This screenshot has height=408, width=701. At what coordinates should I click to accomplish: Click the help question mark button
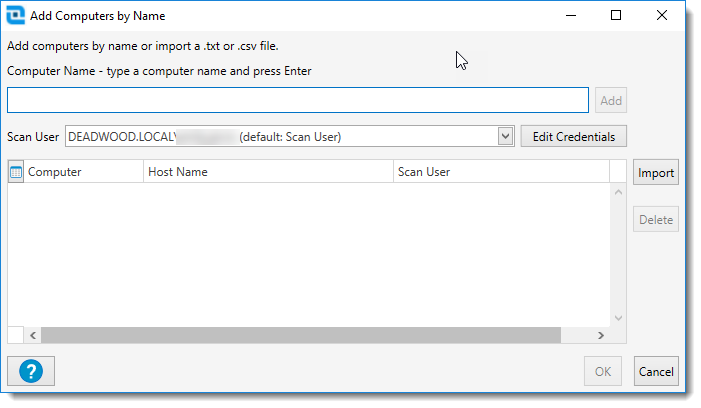pyautogui.click(x=31, y=371)
